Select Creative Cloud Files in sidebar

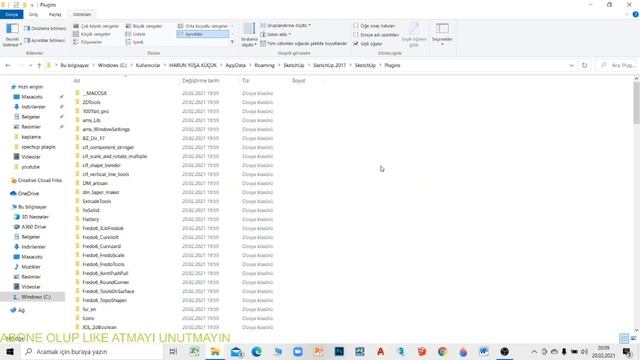click(x=39, y=180)
